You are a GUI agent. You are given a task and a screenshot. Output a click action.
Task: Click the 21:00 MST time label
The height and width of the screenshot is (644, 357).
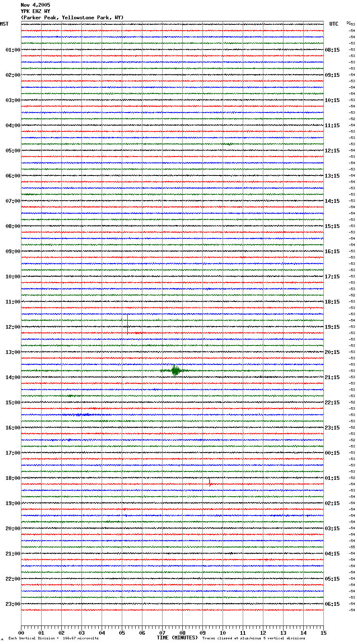tap(13, 554)
